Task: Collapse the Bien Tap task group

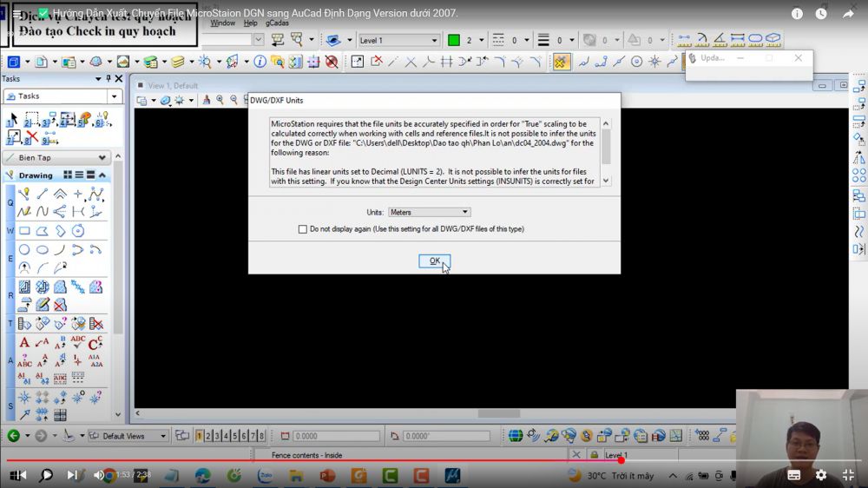Action: point(102,158)
